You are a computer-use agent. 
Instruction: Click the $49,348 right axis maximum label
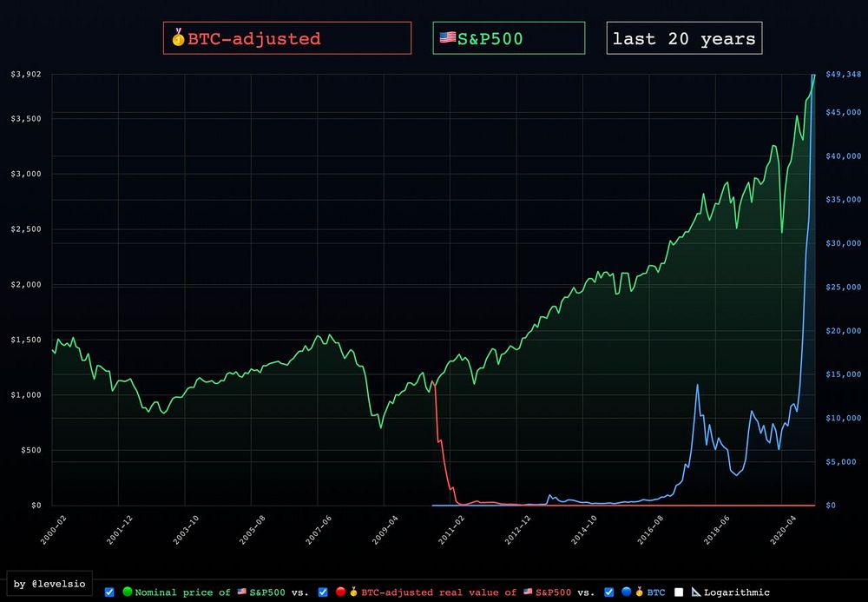843,74
